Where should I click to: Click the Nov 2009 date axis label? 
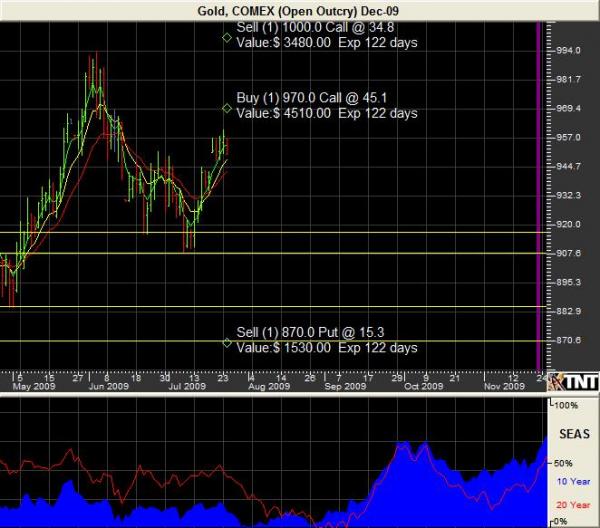point(504,386)
